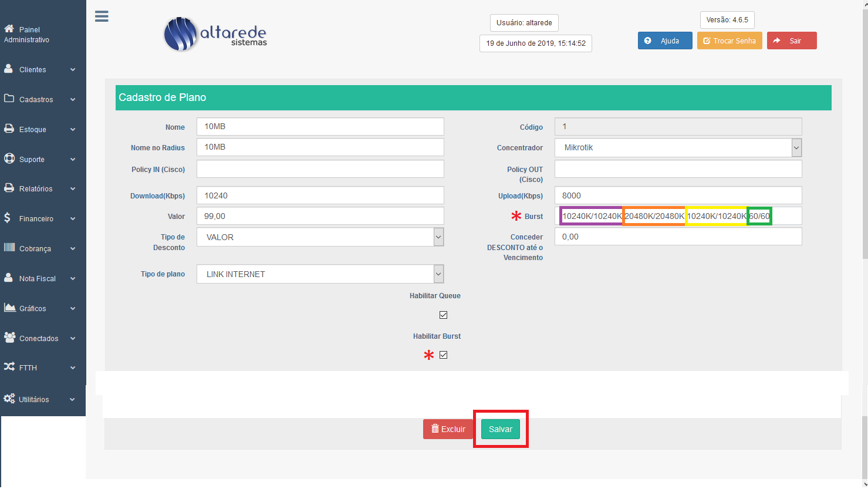The image size is (868, 489).
Task: Click the altarede sistemas logo
Action: tap(215, 34)
